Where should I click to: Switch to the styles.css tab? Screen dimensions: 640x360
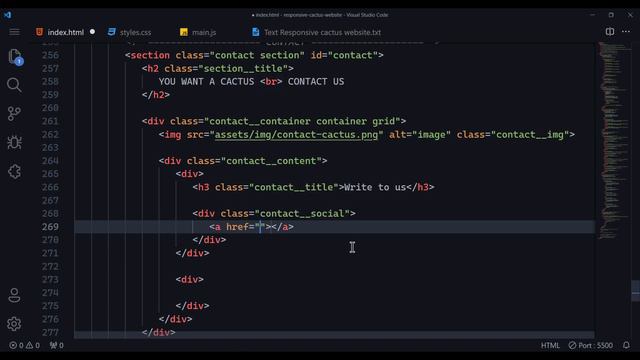click(x=135, y=32)
